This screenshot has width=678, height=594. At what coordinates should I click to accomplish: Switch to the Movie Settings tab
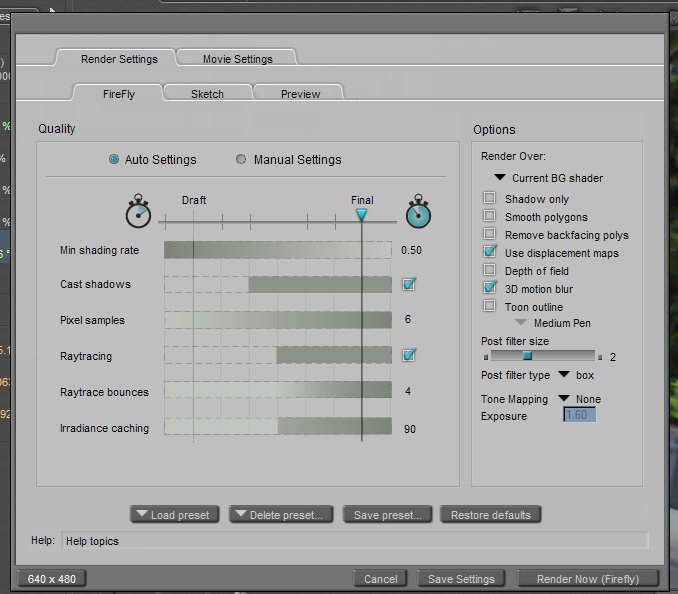[237, 59]
